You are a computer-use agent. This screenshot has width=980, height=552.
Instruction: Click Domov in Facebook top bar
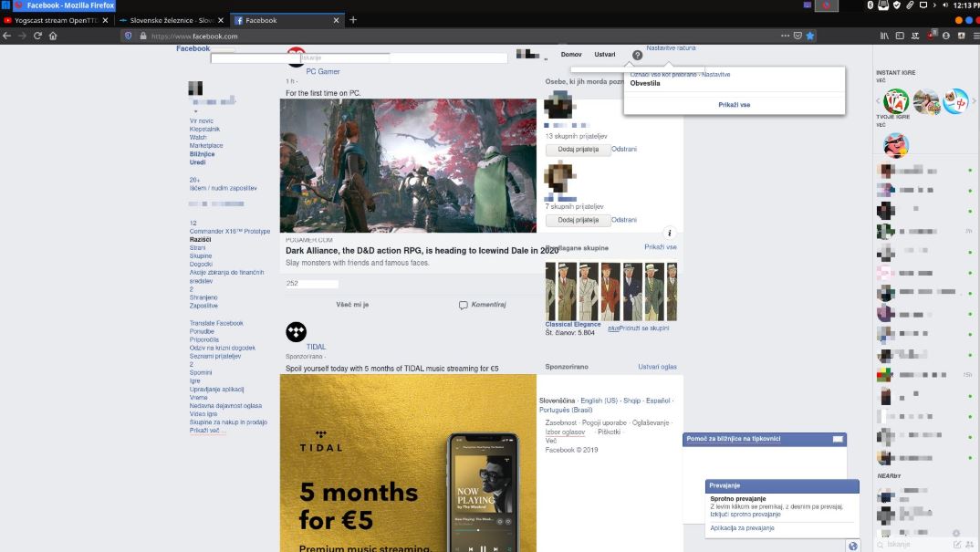click(x=570, y=55)
